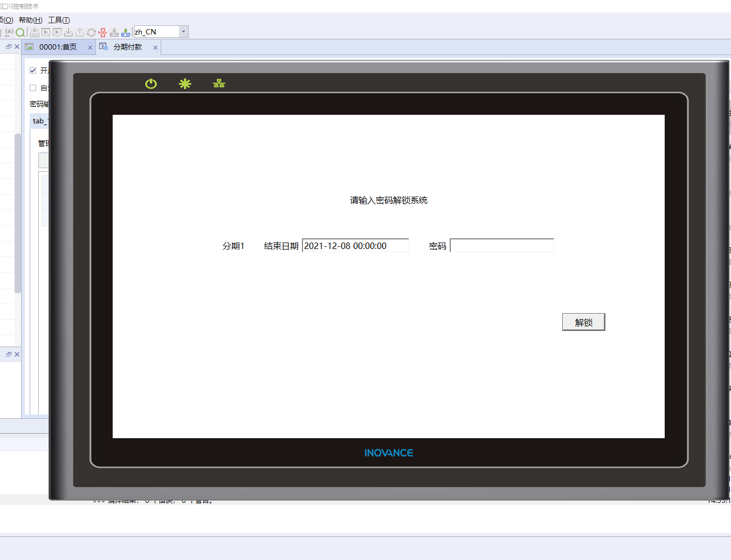
Task: Click the green magnifier search icon
Action: click(20, 32)
